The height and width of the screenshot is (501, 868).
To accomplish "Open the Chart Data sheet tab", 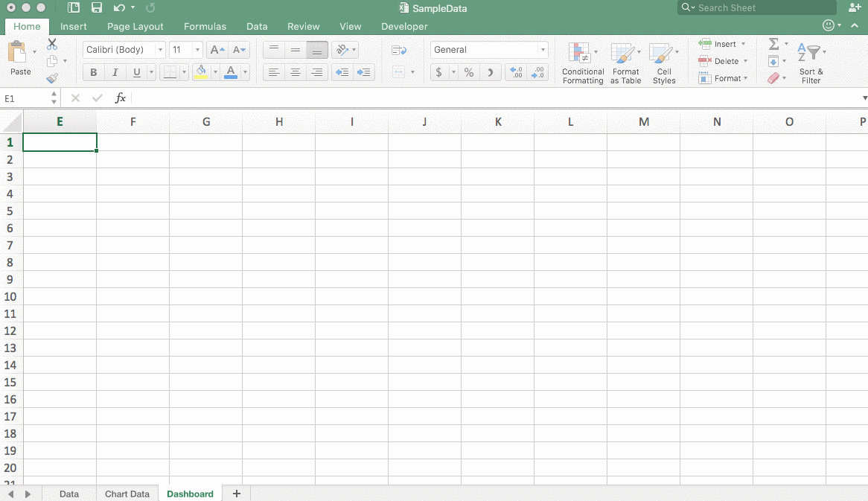I will click(127, 494).
